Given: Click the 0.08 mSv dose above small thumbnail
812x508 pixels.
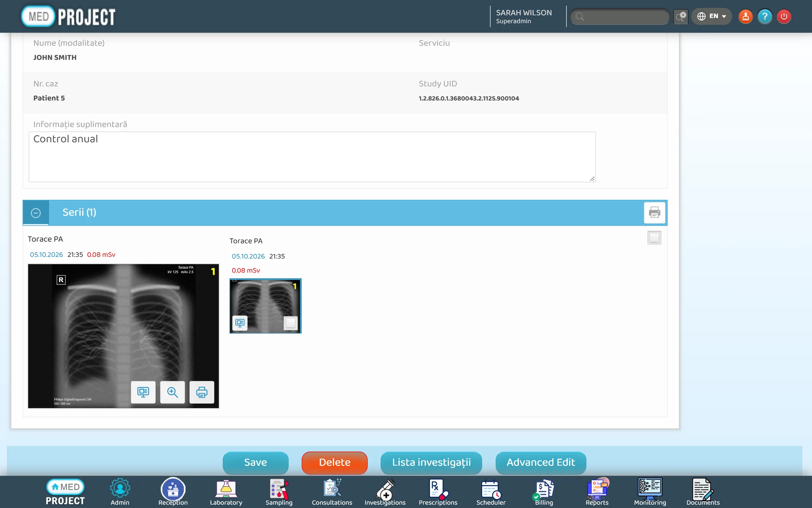Looking at the screenshot, I should [x=246, y=270].
